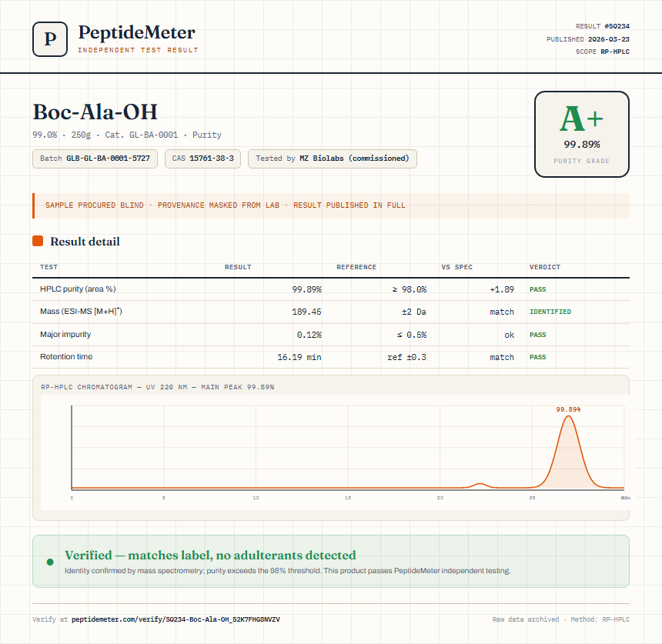This screenshot has width=662, height=644.
Task: Click PASS verdict in HPLC purity row
Action: pos(538,289)
